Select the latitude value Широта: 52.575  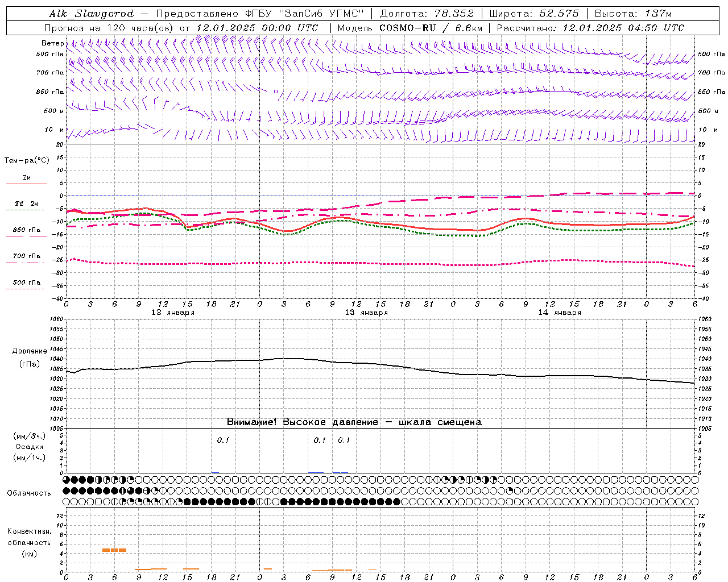point(534,14)
